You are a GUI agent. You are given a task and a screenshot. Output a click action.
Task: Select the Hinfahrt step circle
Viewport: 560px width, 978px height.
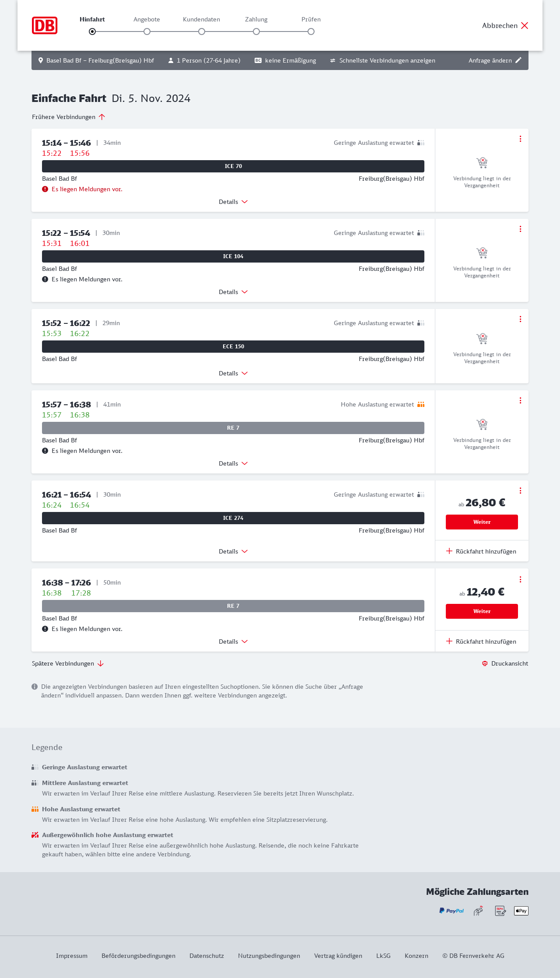[92, 32]
